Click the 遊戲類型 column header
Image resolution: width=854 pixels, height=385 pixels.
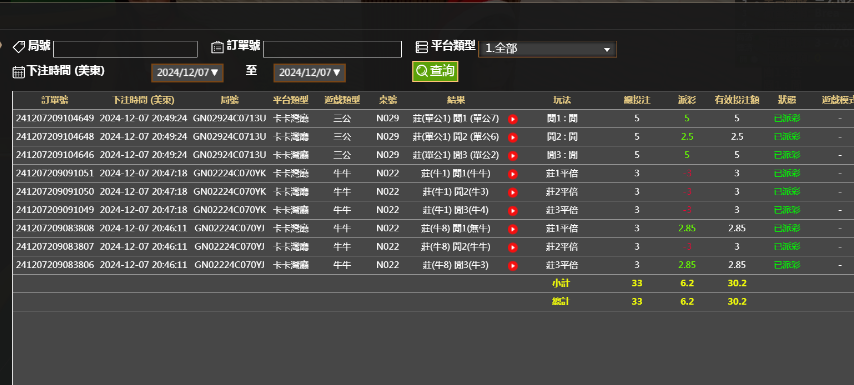pos(342,100)
